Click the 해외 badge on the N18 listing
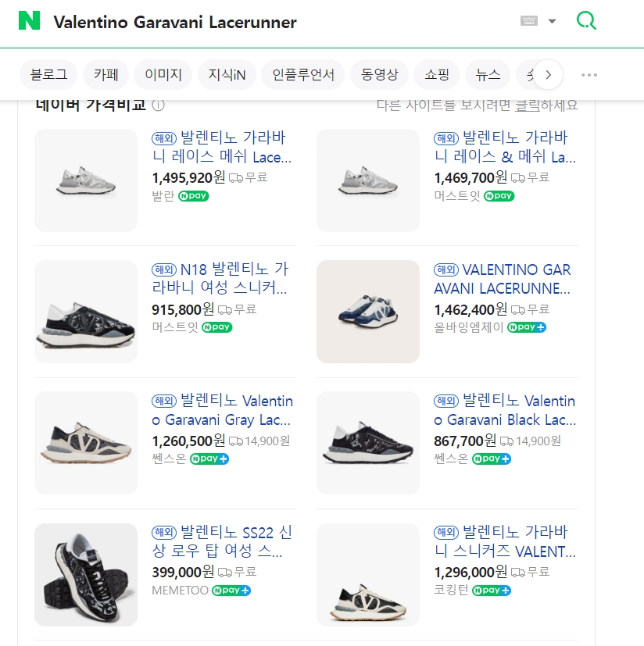 pyautogui.click(x=163, y=270)
